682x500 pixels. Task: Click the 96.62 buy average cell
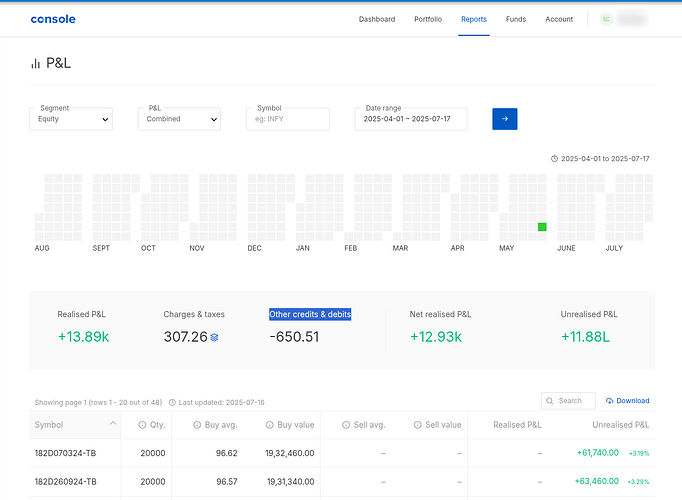tap(227, 453)
